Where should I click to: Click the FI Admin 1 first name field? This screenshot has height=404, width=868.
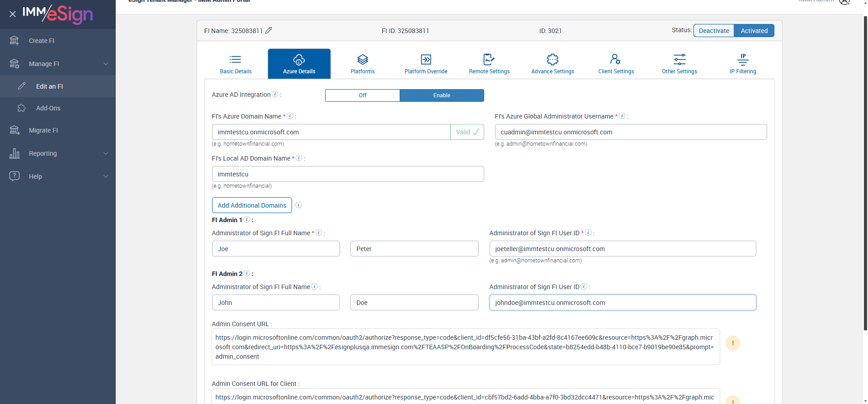[276, 249]
